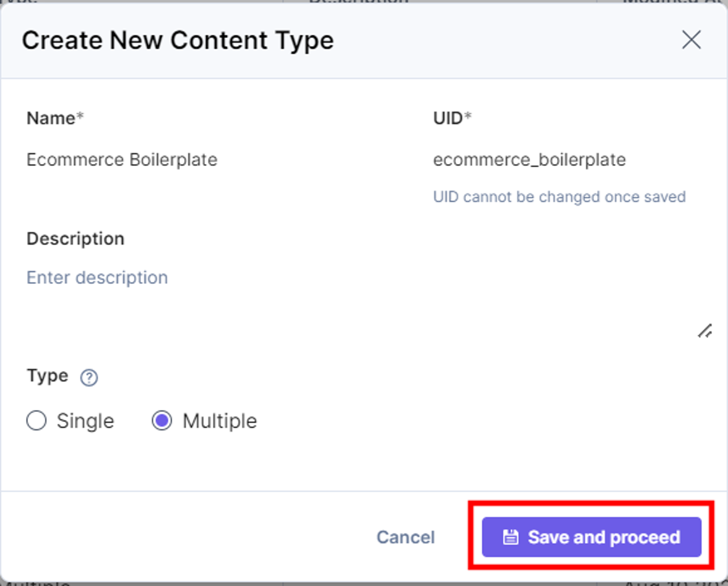
Task: Click the description resize handle
Action: pyautogui.click(x=705, y=331)
